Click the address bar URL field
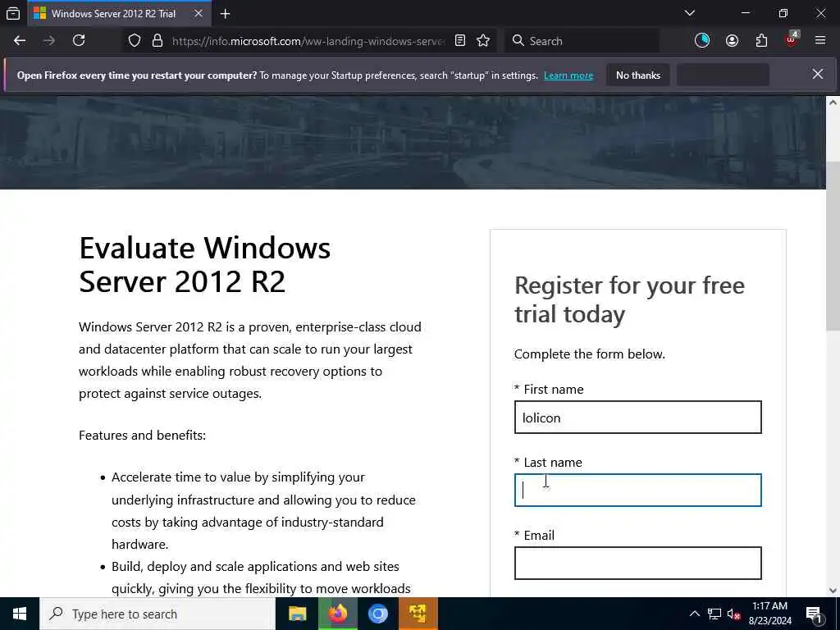The height and width of the screenshot is (630, 840). point(308,41)
